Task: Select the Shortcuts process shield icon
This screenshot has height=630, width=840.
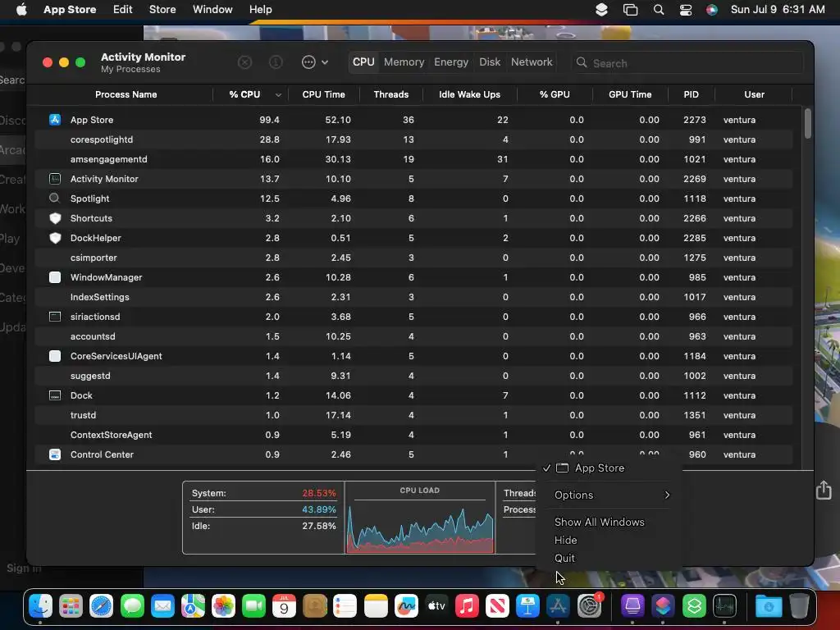Action: click(x=55, y=218)
